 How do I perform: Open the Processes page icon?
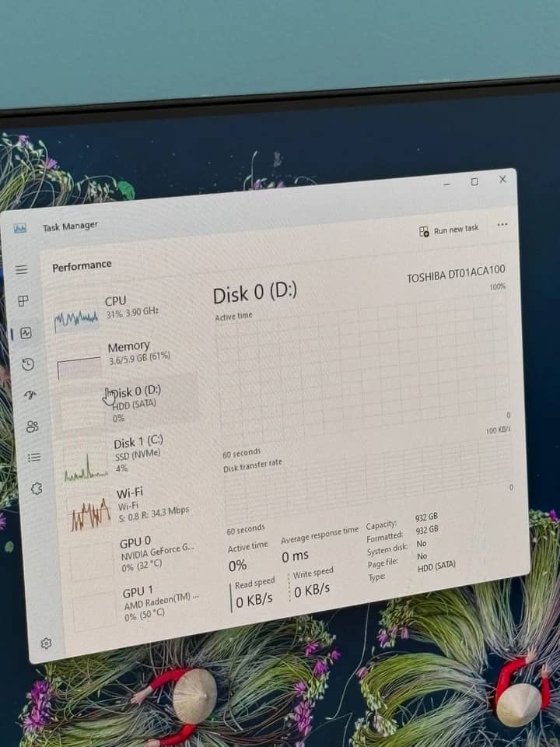click(23, 300)
